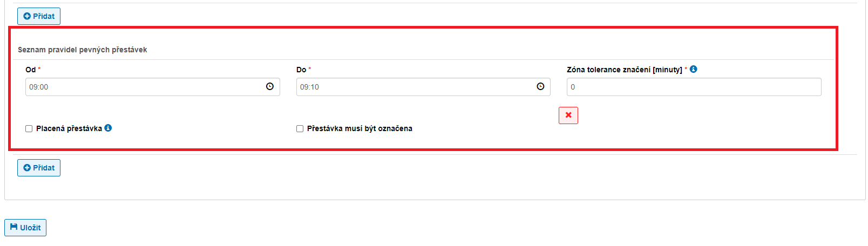
Task: Click info icon beside Zóna tolerance značení
Action: 694,69
